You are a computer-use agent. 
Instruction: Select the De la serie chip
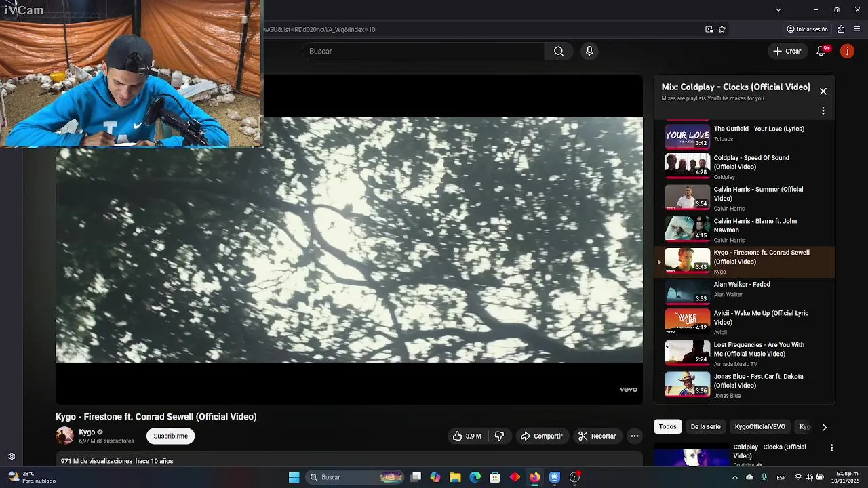coord(705,427)
